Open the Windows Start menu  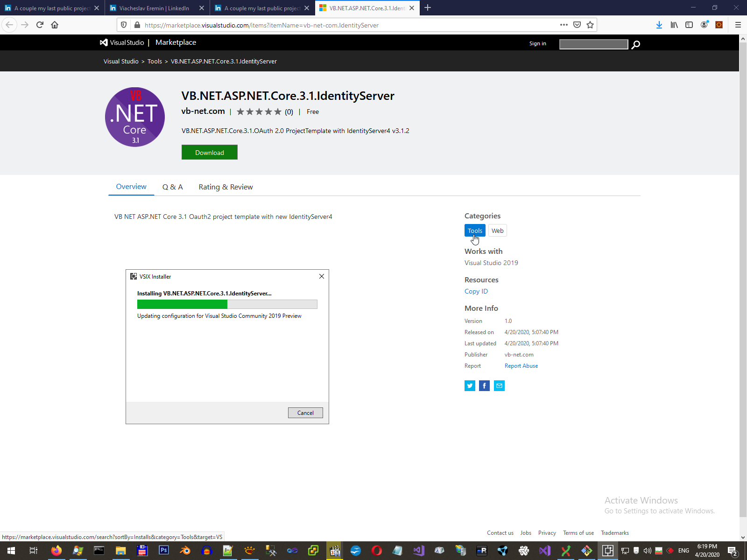(11, 551)
